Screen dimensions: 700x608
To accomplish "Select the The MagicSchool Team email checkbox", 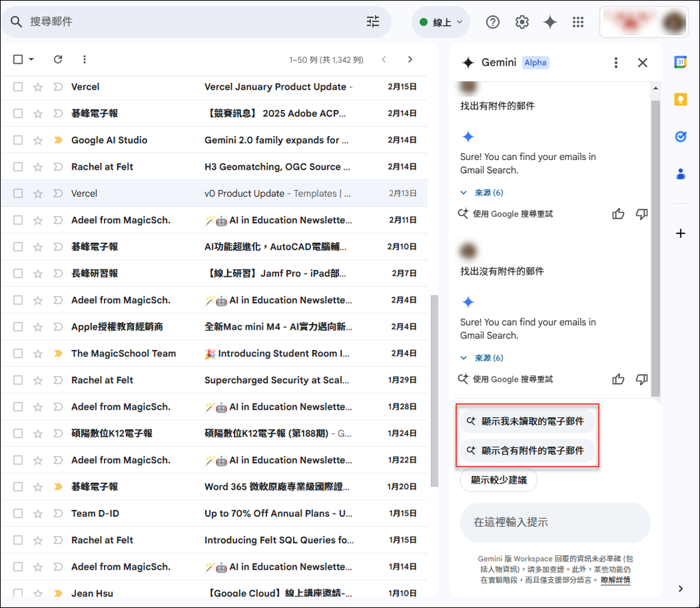I will click(18, 354).
